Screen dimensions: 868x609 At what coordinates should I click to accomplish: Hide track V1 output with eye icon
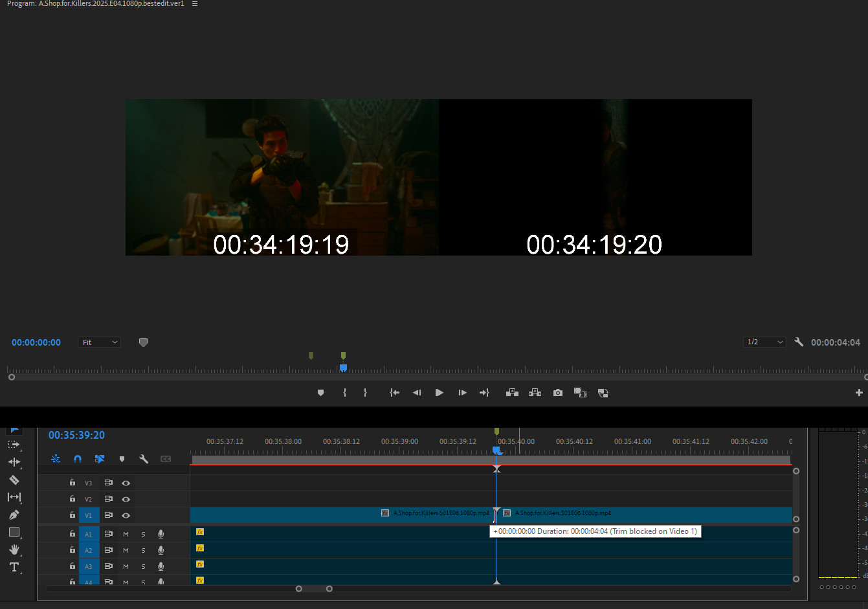point(126,515)
